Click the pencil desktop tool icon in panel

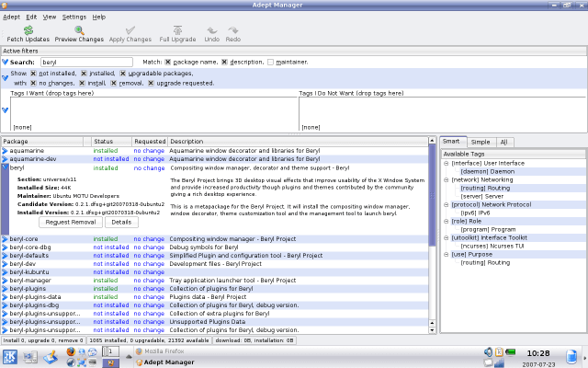coord(51,357)
